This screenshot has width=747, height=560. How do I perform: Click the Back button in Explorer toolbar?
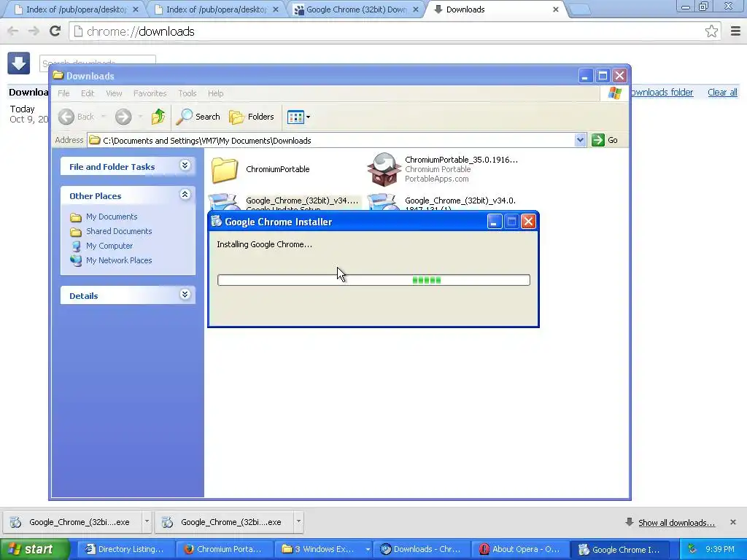point(77,117)
